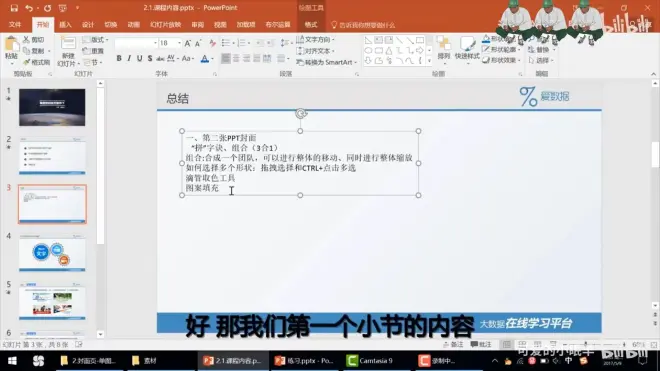The height and width of the screenshot is (371, 660).
Task: Click the Redo icon in title bar
Action: coord(47,8)
